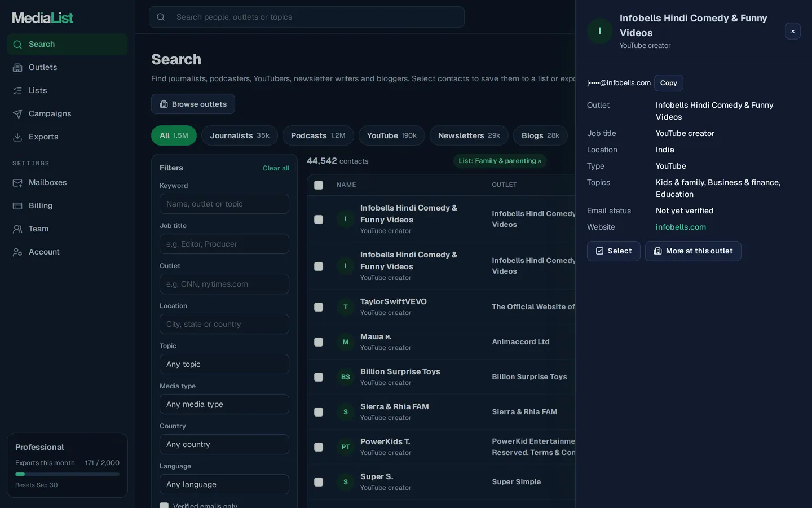Click the Select button in detail panel
Screen dimensions: 812x508
coord(614,251)
